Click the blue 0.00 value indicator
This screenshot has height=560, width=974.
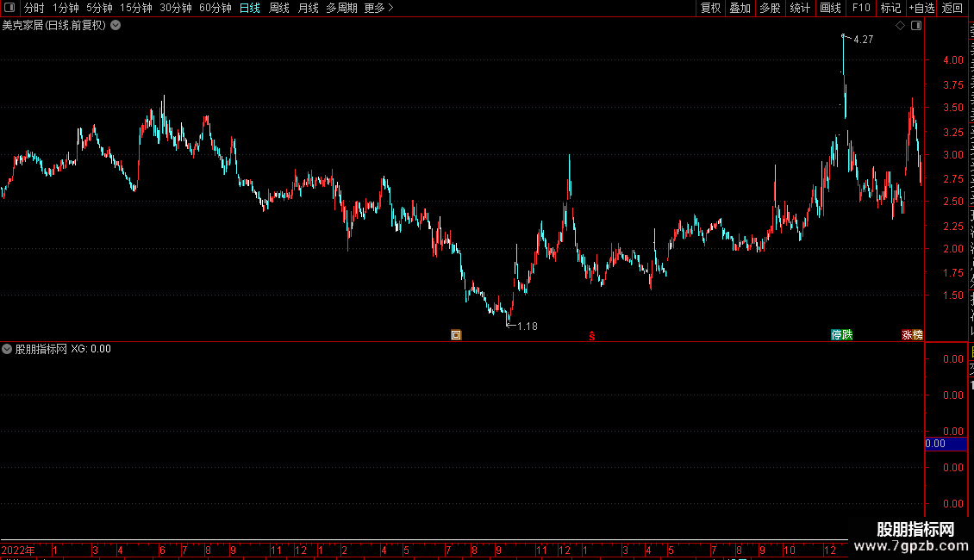[x=946, y=444]
